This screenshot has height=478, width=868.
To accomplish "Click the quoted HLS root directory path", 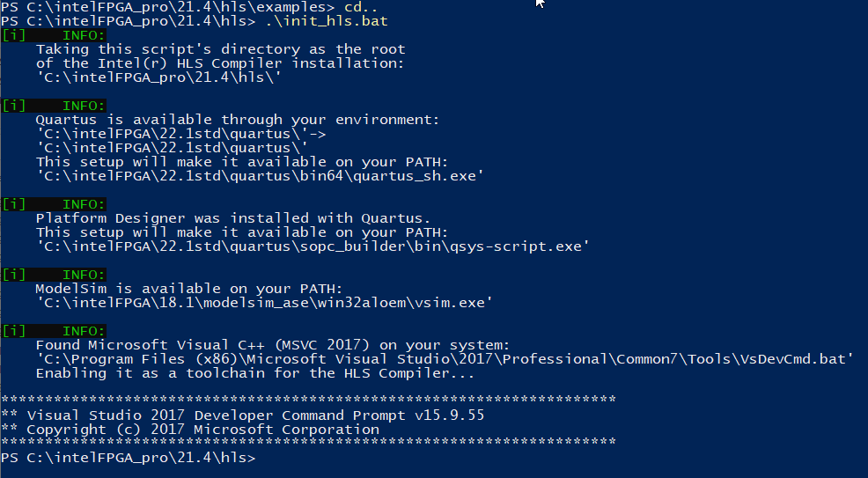I will tap(158, 77).
